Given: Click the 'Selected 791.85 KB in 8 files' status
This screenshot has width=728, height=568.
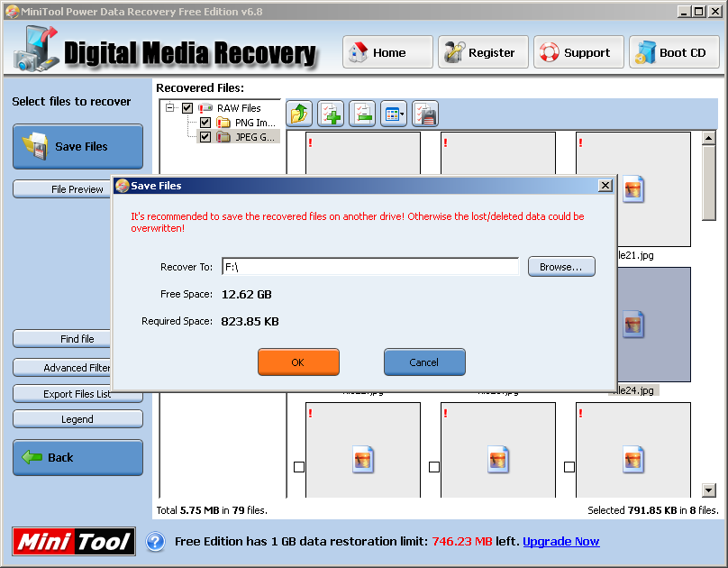Looking at the screenshot, I should coord(653,510).
